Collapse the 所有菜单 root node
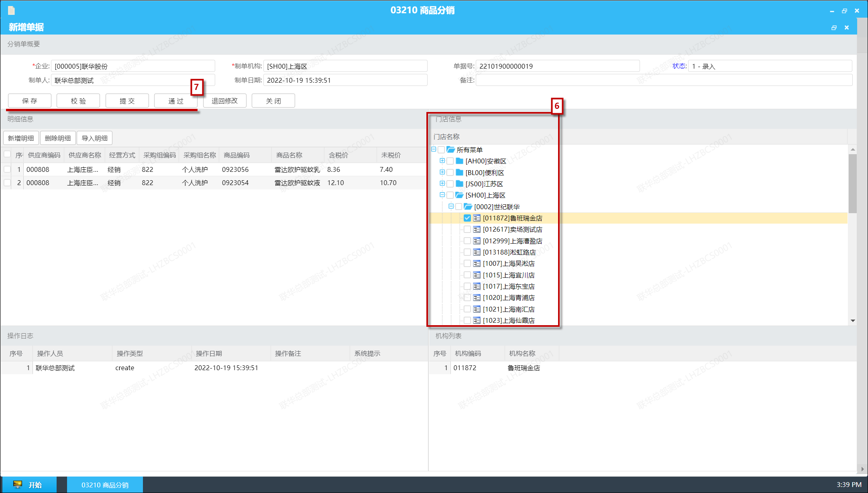The image size is (868, 493). point(434,149)
